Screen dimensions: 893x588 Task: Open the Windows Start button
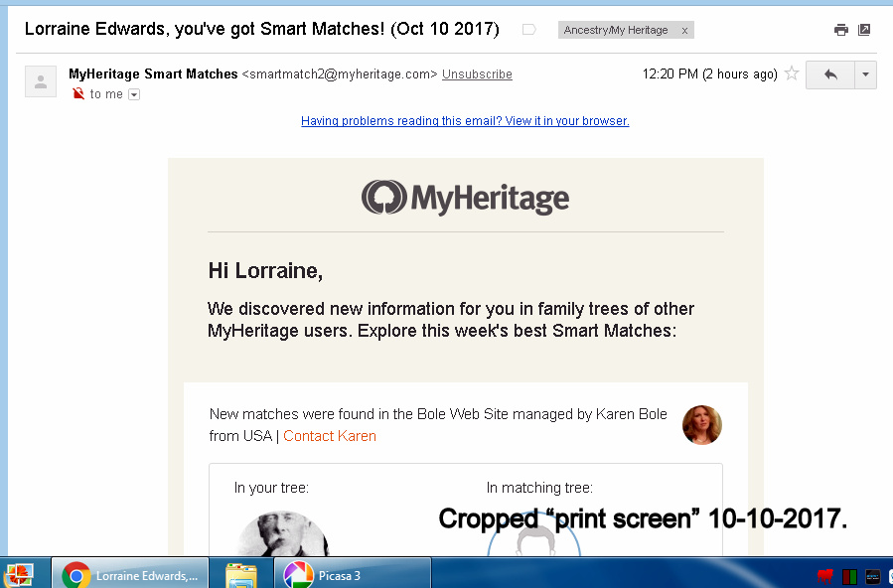[19, 574]
